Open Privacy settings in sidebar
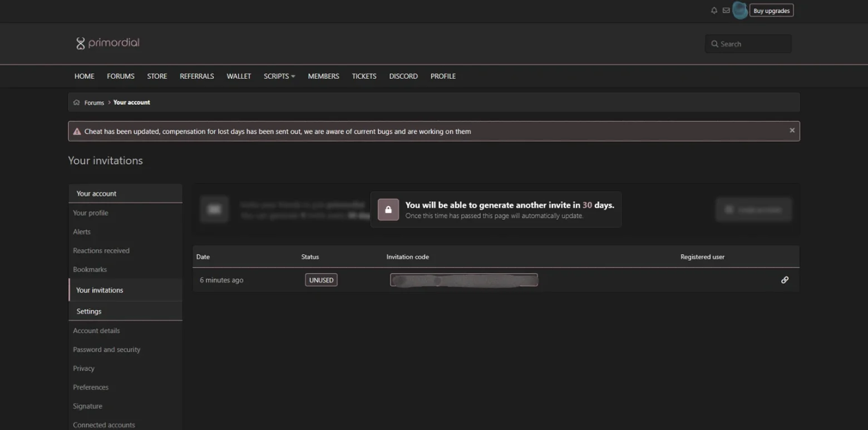Screen dimensions: 868x430 click(x=125, y=369)
